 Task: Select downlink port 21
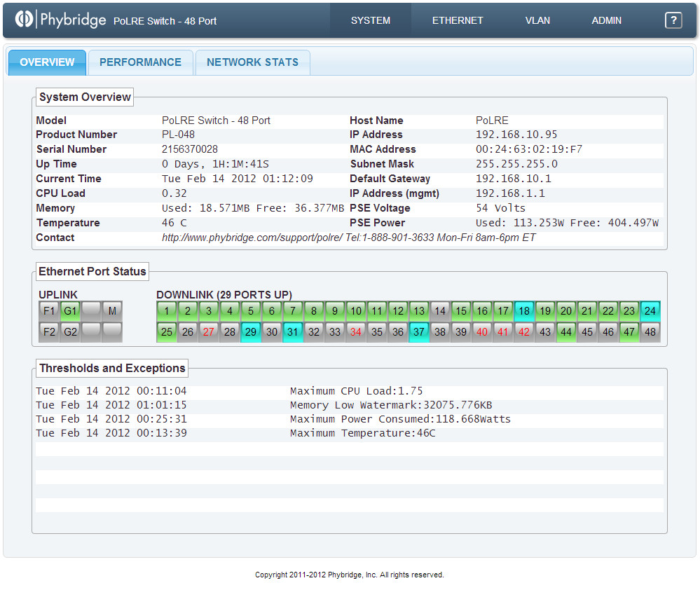586,311
